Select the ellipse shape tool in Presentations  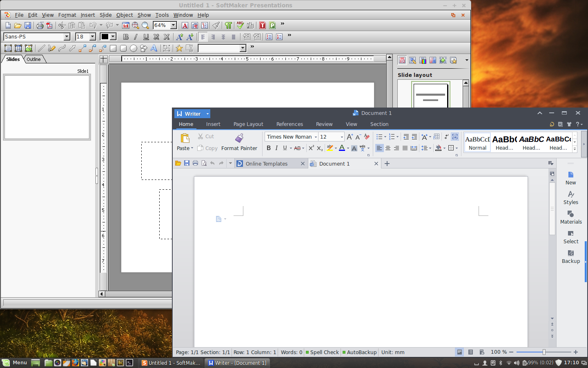(134, 48)
